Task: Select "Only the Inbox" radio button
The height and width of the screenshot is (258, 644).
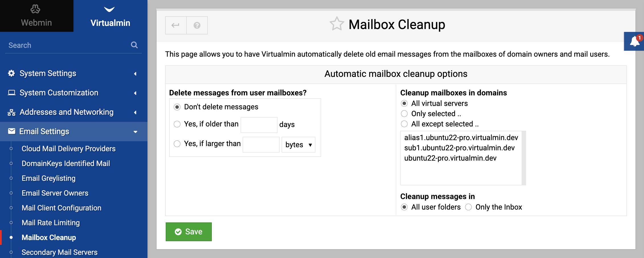Action: click(468, 207)
